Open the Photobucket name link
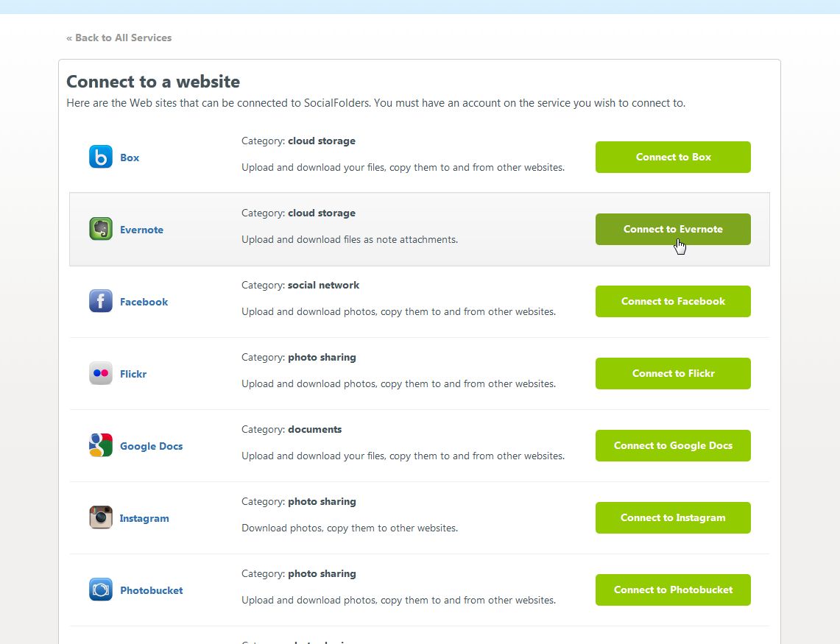The image size is (840, 644). pyautogui.click(x=152, y=590)
